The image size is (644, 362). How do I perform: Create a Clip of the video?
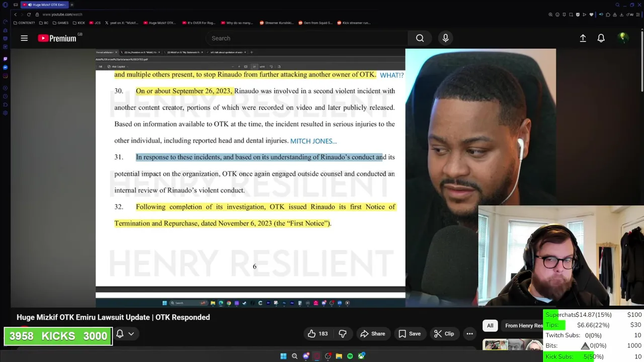click(444, 334)
